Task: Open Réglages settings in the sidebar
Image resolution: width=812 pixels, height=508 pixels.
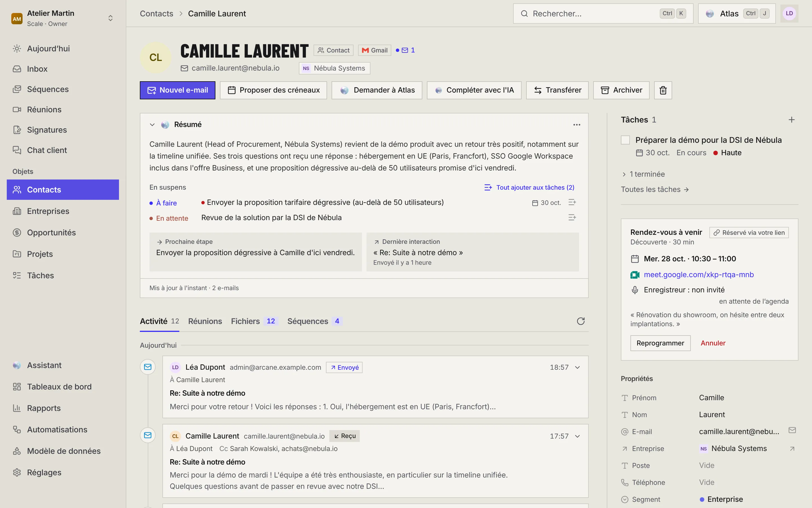Action: [x=63, y=472]
